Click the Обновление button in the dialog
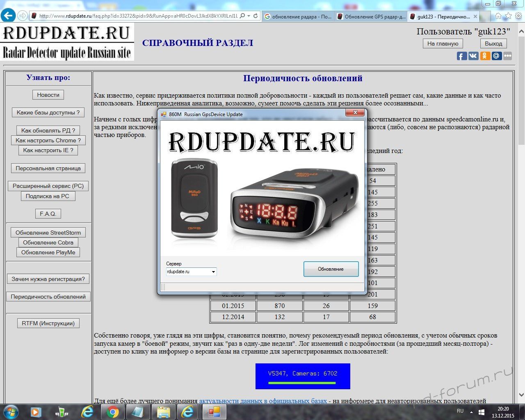 point(331,269)
